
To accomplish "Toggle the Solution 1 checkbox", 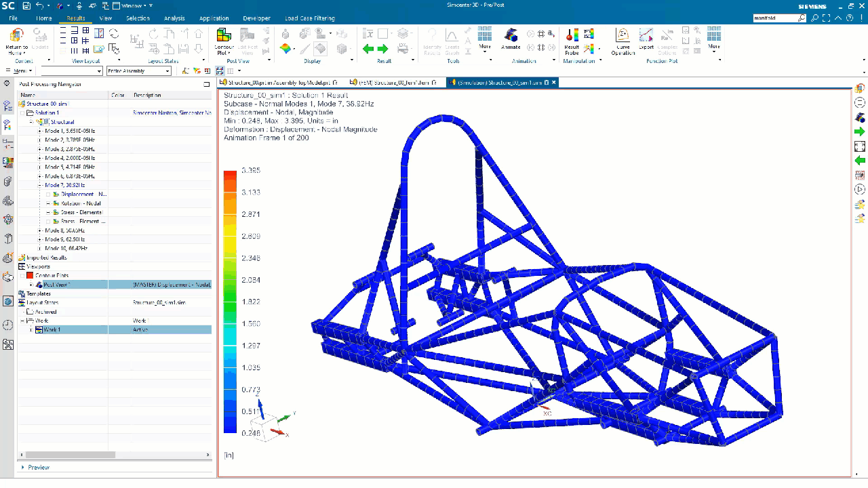I will (x=22, y=113).
